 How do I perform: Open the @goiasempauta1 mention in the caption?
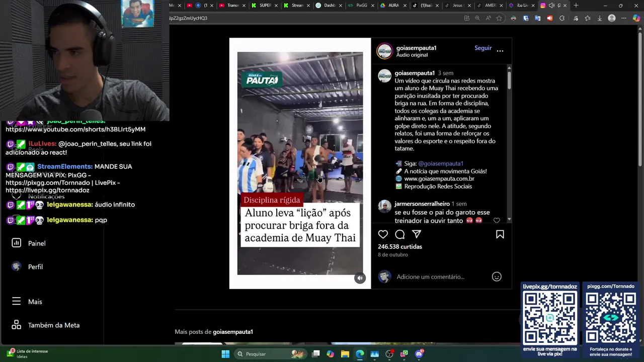click(441, 163)
